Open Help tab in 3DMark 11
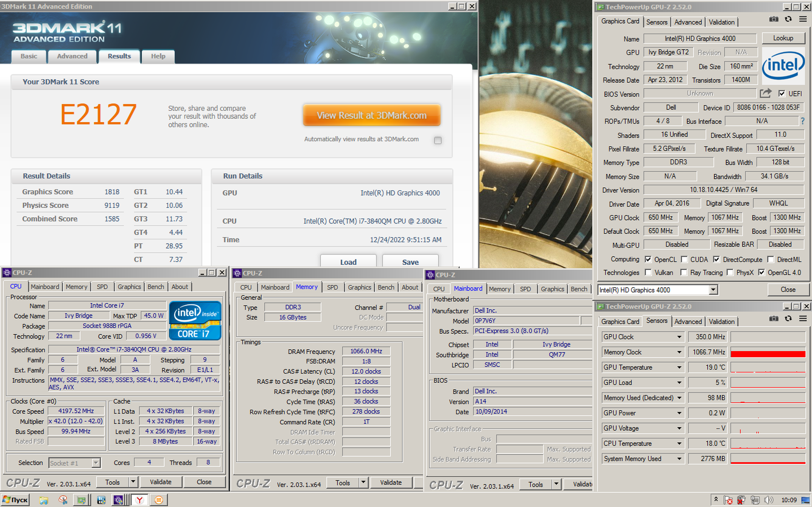Viewport: 812px width, 507px height. coord(158,56)
